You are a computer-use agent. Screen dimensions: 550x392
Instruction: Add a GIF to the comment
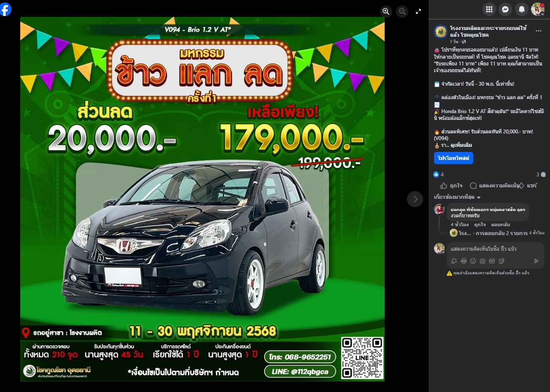[x=492, y=261]
